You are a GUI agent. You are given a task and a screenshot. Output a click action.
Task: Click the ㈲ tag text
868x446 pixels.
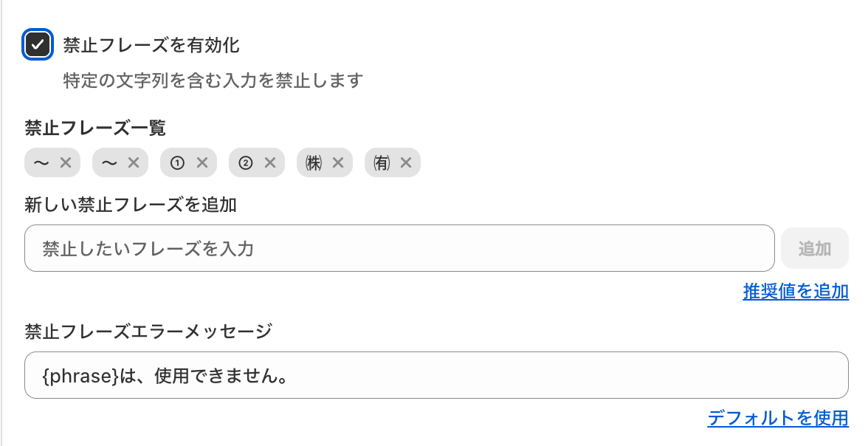point(382,163)
